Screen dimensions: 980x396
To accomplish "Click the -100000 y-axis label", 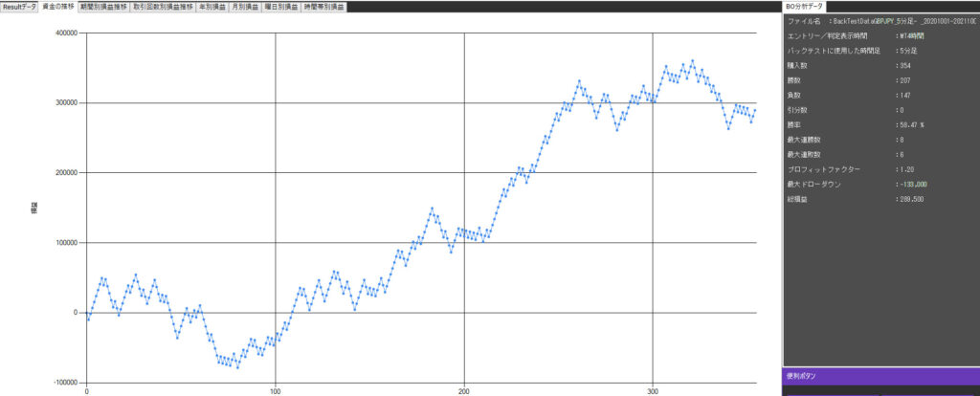I will pyautogui.click(x=64, y=383).
